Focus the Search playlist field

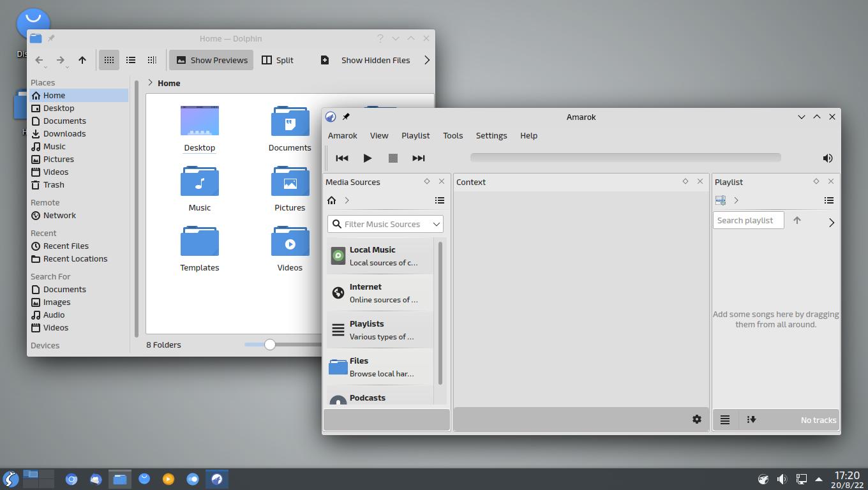(x=748, y=220)
